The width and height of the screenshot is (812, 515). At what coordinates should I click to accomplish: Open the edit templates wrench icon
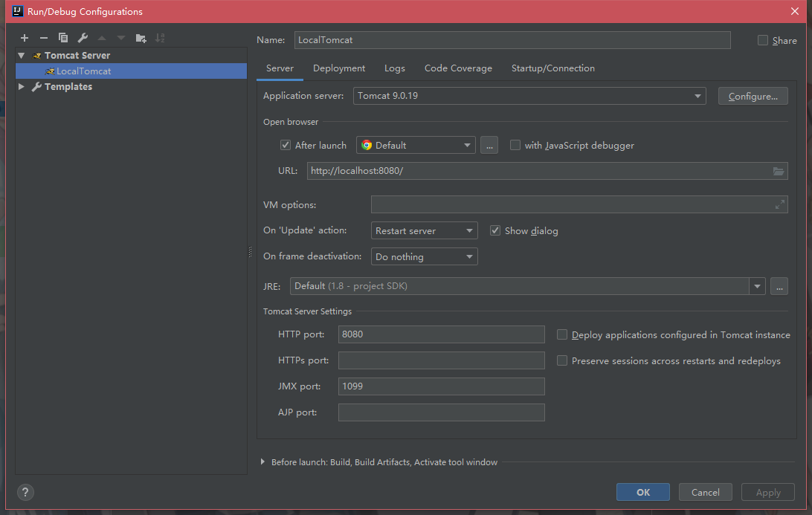pyautogui.click(x=83, y=38)
